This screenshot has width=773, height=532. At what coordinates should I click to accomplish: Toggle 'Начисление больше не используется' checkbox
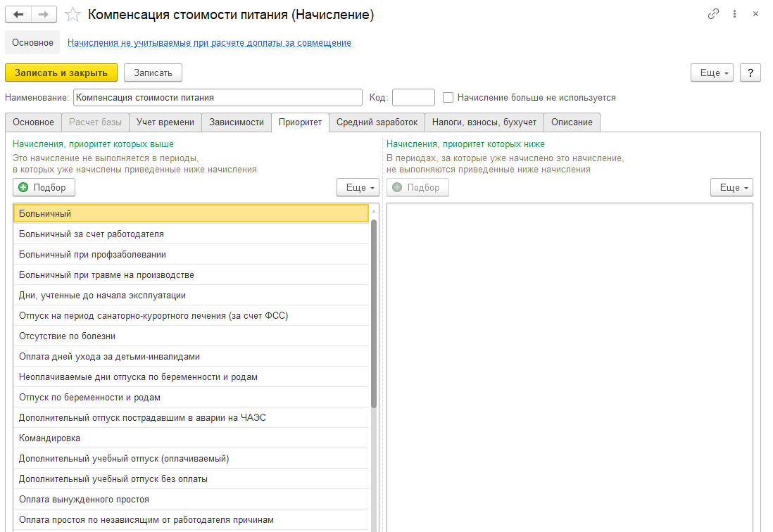(x=448, y=98)
